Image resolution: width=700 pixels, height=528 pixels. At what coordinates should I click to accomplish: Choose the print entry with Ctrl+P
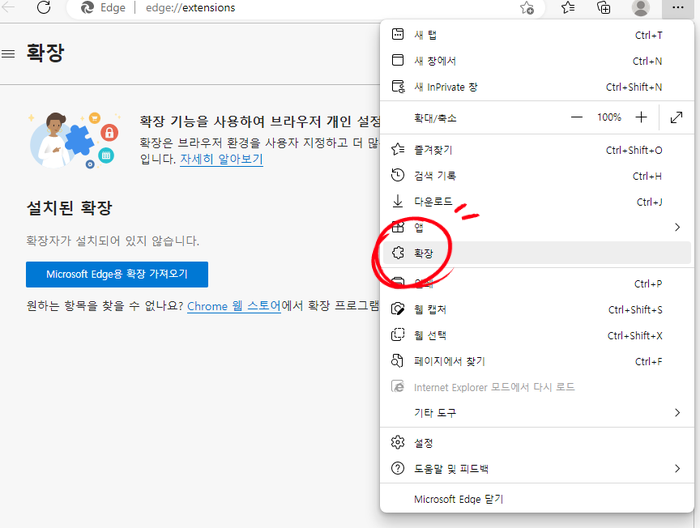click(536, 283)
